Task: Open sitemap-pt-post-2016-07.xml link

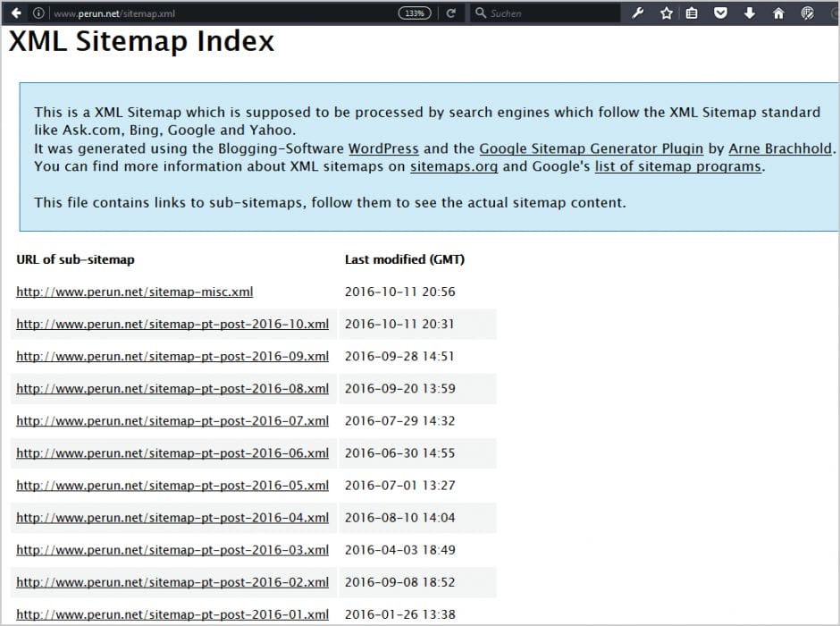Action: [172, 420]
